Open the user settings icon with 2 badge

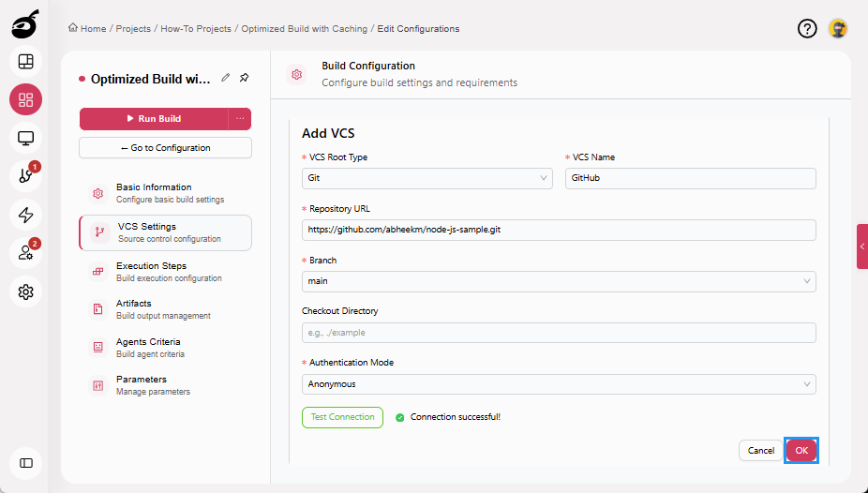click(x=26, y=253)
